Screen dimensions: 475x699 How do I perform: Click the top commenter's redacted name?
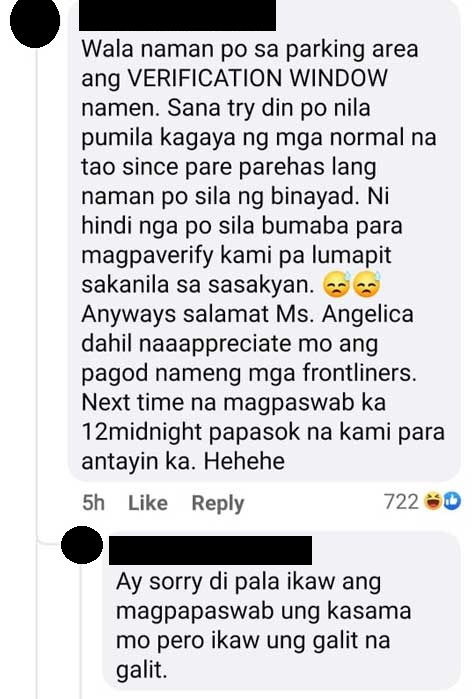(177, 15)
